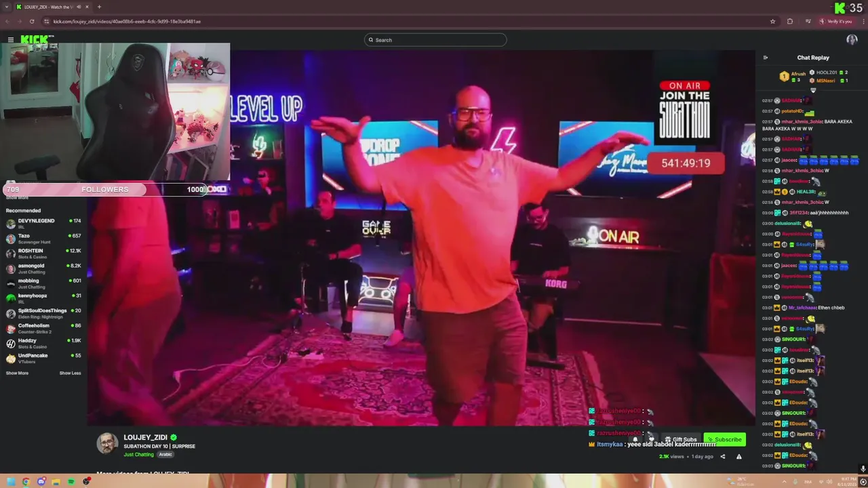Viewport: 868px width, 488px height.
Task: Open Spotify from the taskbar
Action: (x=71, y=482)
